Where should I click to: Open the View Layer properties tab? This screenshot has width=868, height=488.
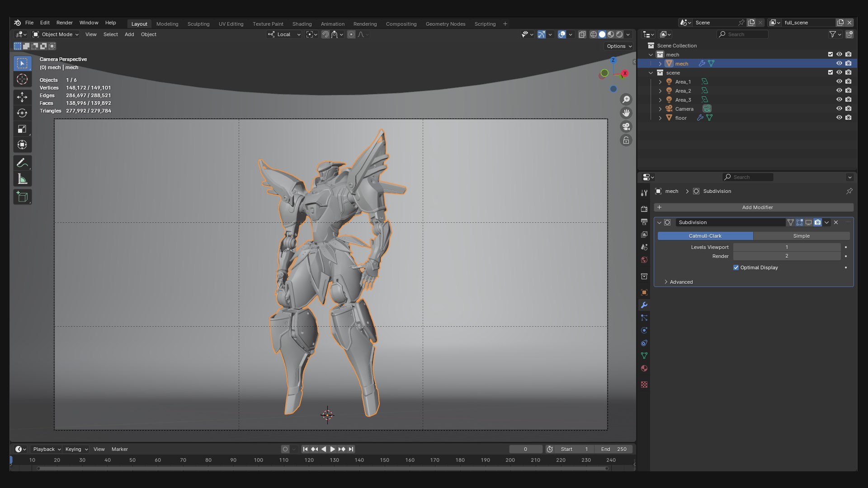[644, 235]
